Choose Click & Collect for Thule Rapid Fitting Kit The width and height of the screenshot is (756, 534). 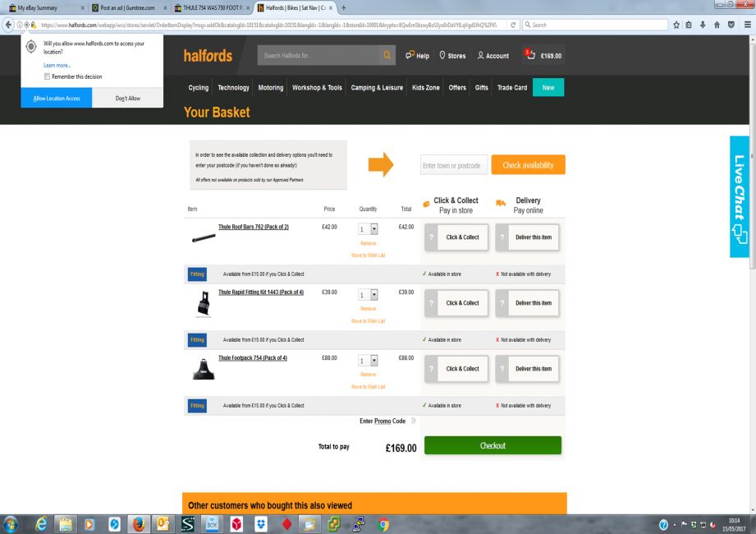(x=456, y=303)
